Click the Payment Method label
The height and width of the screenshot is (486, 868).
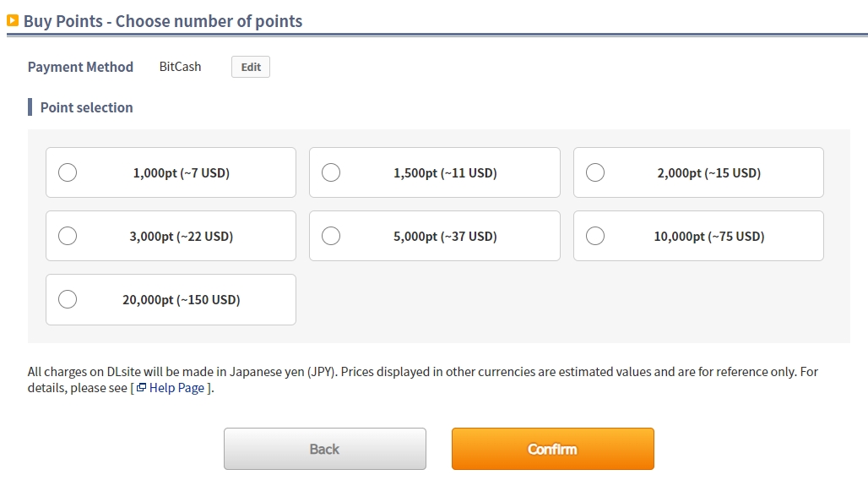[80, 67]
